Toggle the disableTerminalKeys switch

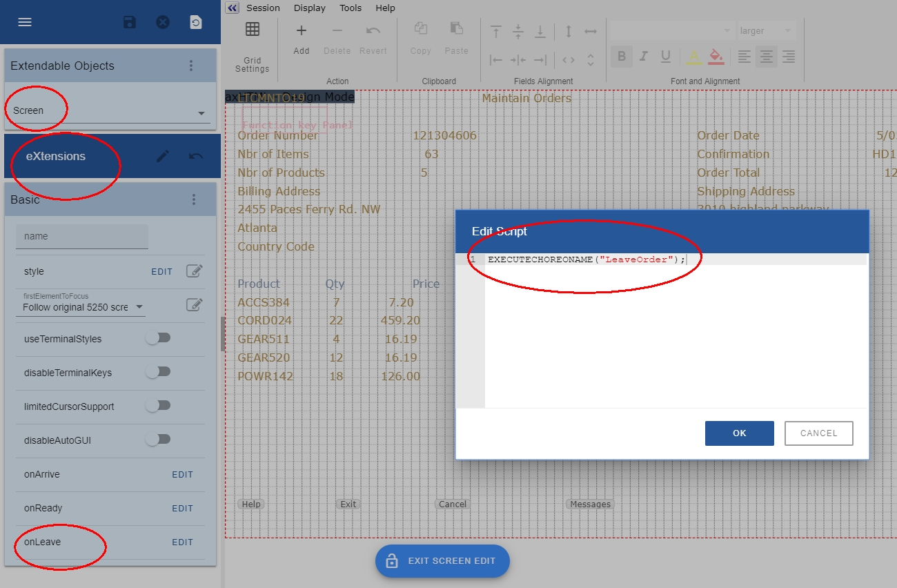pos(158,372)
